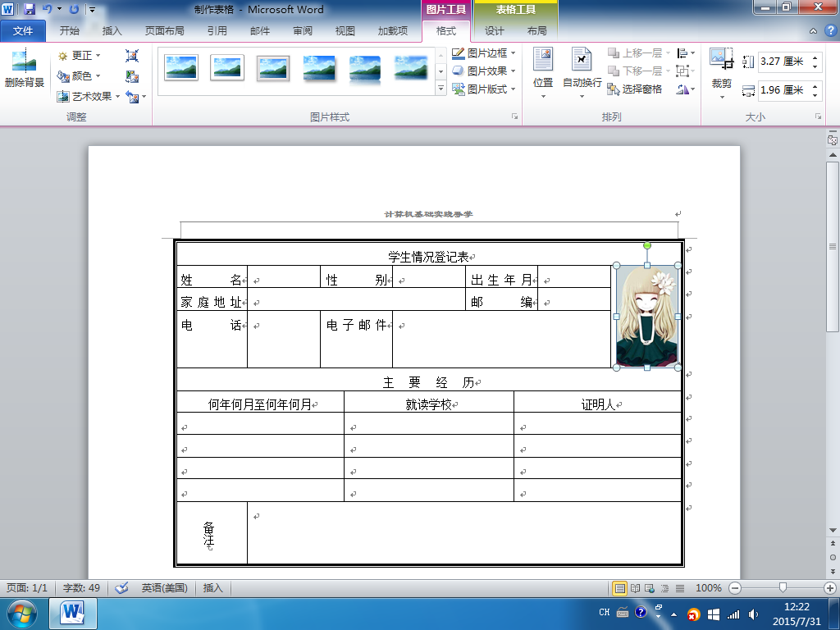Screen dimensions: 840x630
Task: Click the Rotate objects icon
Action: point(682,89)
